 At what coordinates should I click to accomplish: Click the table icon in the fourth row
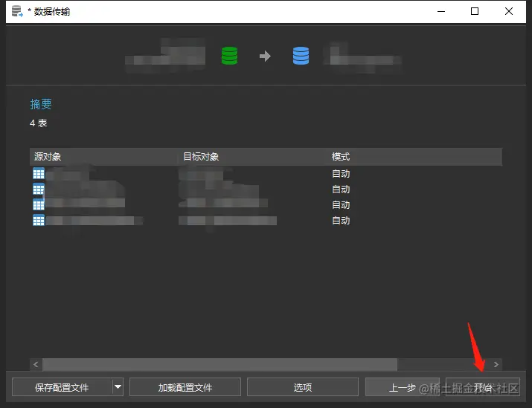[x=39, y=220]
